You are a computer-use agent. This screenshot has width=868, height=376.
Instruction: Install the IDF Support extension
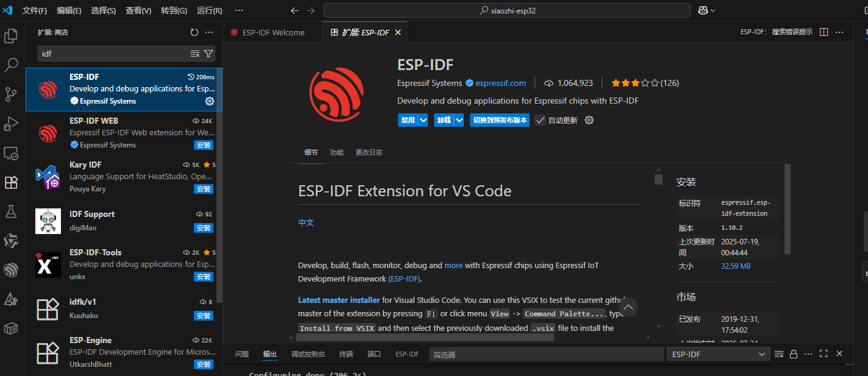point(204,228)
